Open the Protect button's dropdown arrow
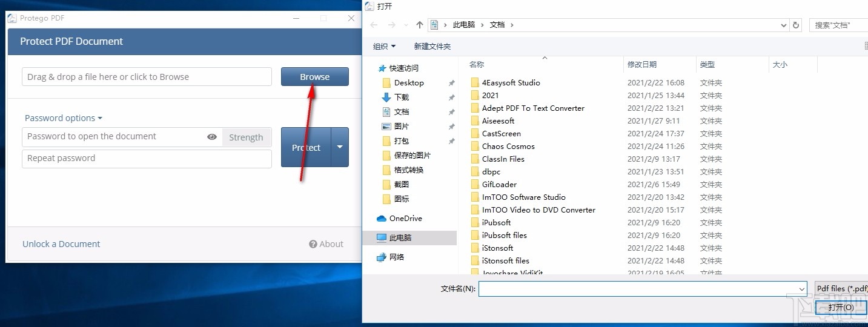The image size is (868, 327). 340,147
